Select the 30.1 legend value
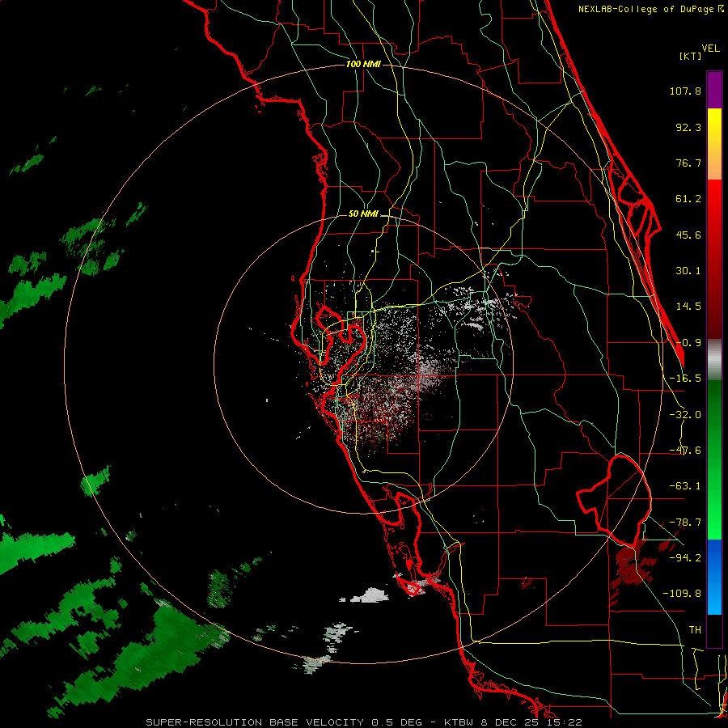The height and width of the screenshot is (728, 728). (x=688, y=271)
